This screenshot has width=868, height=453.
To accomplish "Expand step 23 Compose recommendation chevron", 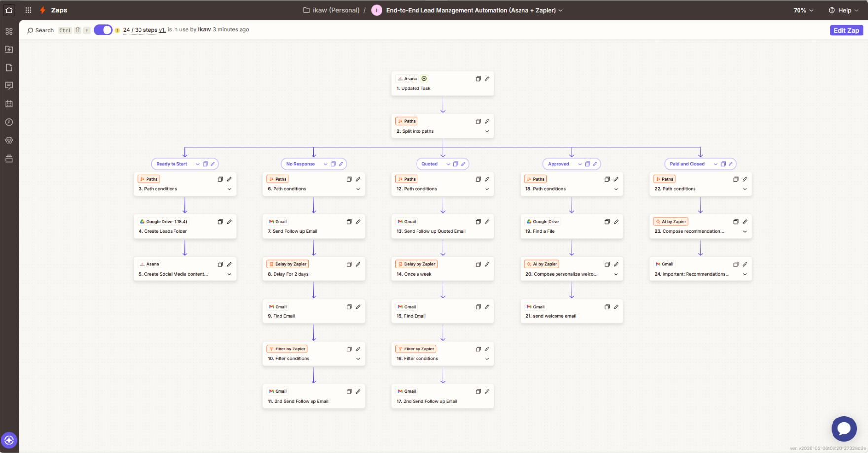I will tap(745, 232).
